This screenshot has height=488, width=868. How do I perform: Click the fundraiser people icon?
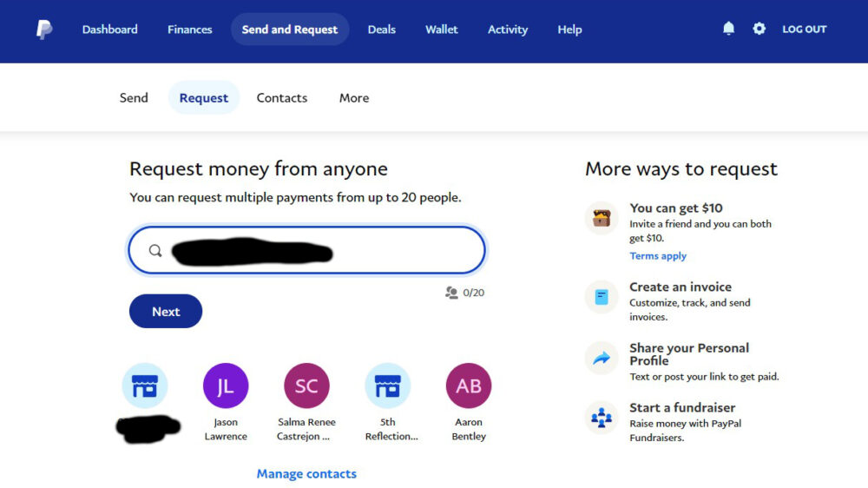(x=602, y=417)
